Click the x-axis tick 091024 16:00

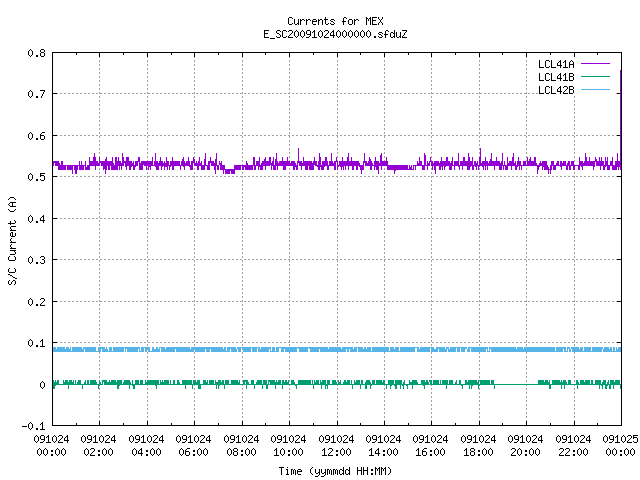point(431,445)
